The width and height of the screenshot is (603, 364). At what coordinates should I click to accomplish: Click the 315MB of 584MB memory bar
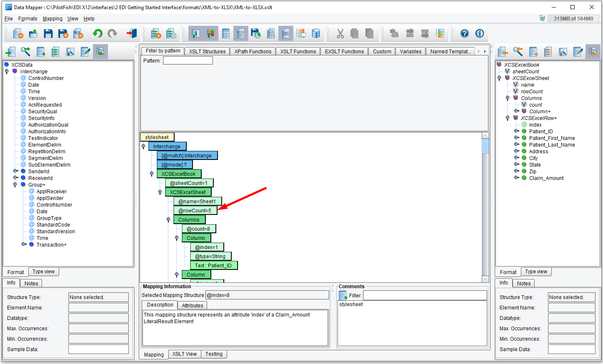tap(573, 18)
